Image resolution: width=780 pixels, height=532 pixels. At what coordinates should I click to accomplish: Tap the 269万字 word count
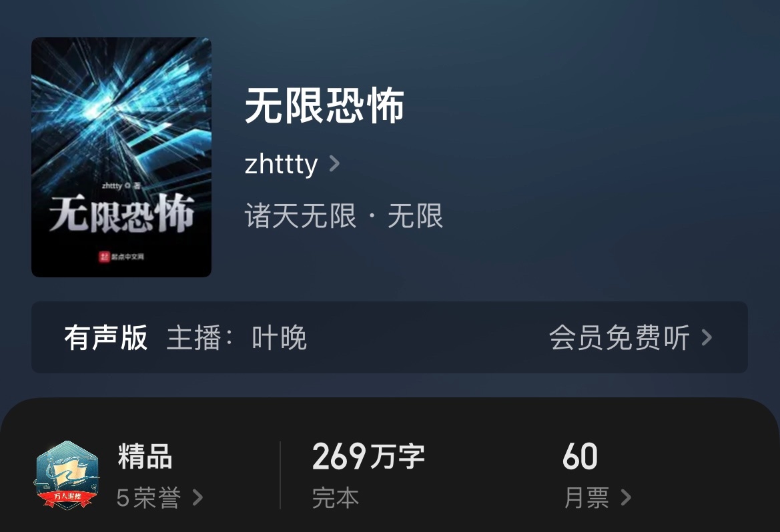tap(368, 457)
